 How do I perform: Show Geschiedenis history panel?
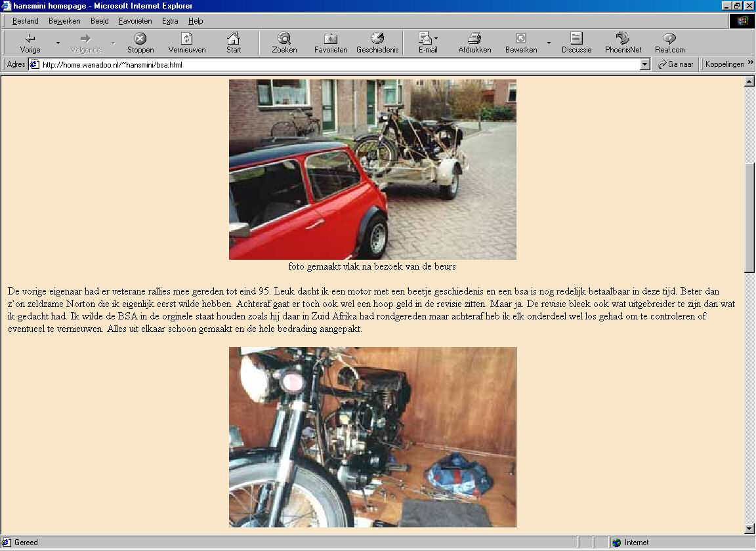(x=377, y=39)
